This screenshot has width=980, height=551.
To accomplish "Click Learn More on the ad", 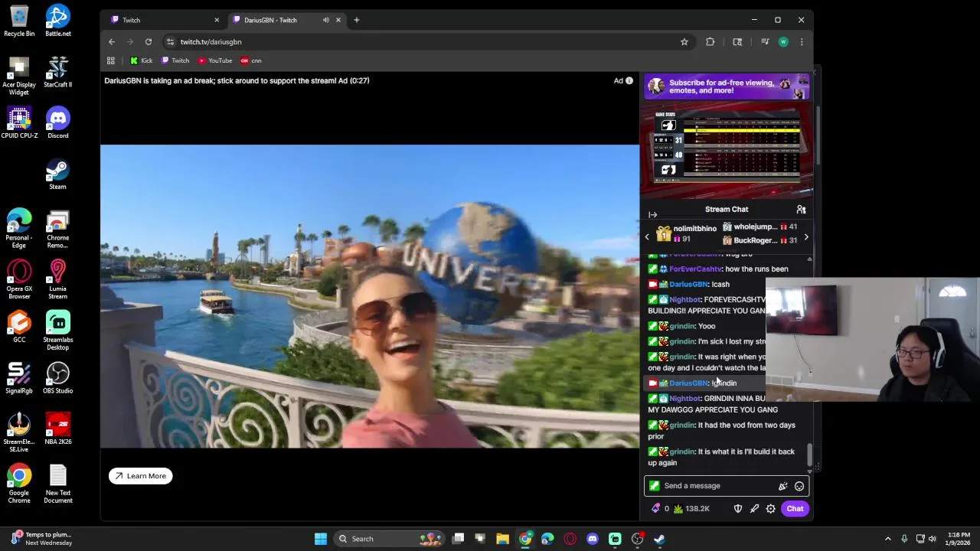I will click(x=141, y=476).
